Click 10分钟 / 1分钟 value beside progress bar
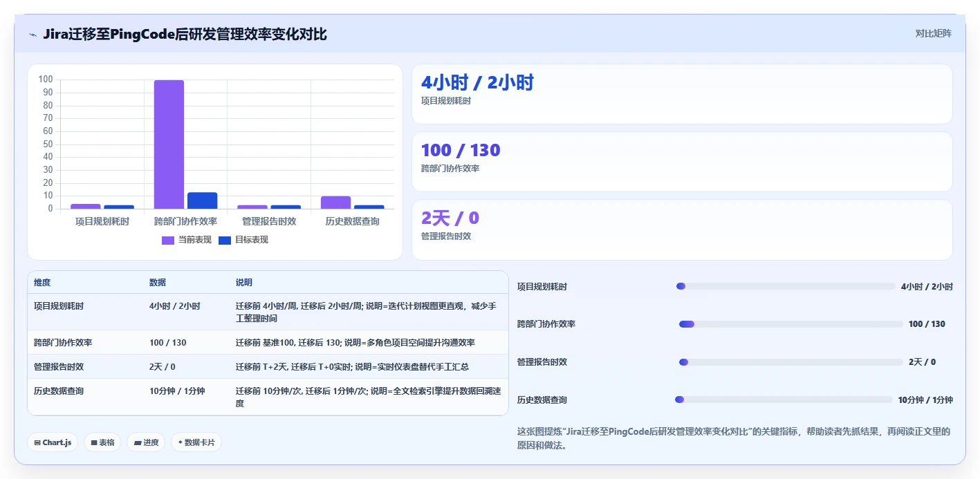Viewport: 980px width, 479px height. 925,400
